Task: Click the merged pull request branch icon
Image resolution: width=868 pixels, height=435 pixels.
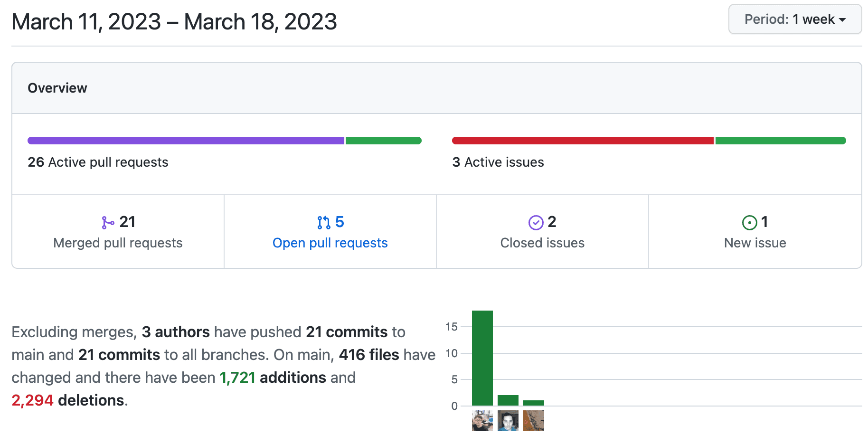Action: tap(108, 222)
